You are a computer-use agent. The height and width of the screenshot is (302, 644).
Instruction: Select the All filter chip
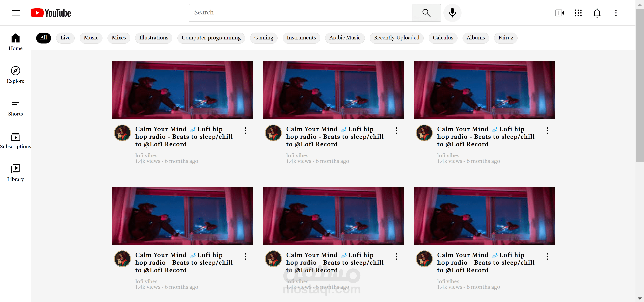point(43,38)
